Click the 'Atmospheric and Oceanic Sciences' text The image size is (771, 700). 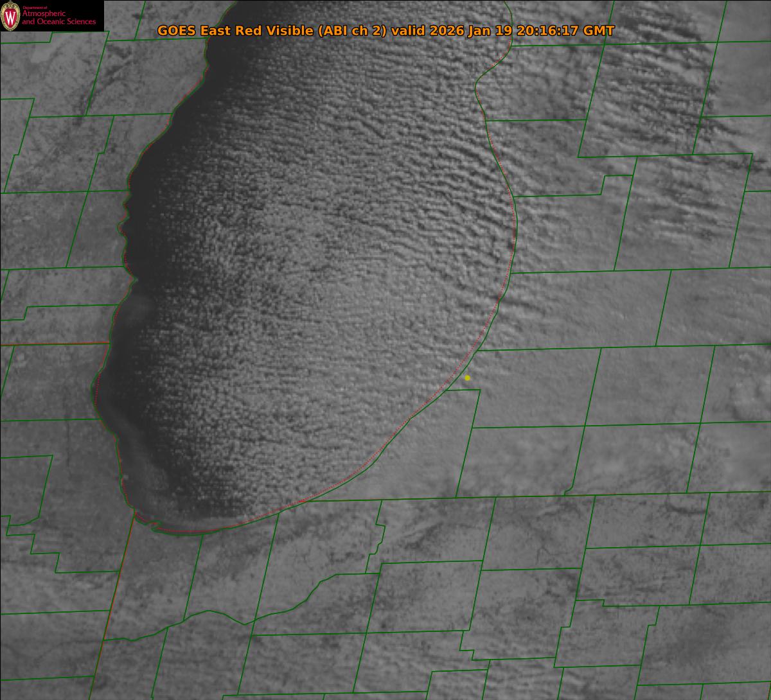(59, 19)
